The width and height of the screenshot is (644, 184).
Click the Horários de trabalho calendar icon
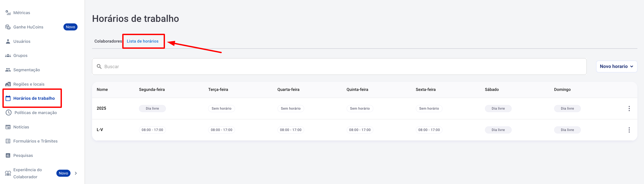[x=8, y=98]
